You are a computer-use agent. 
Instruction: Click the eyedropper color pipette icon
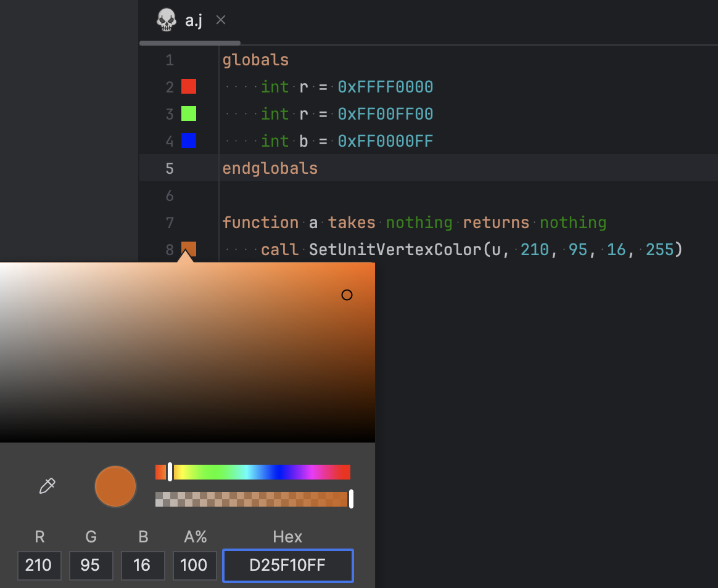[47, 486]
